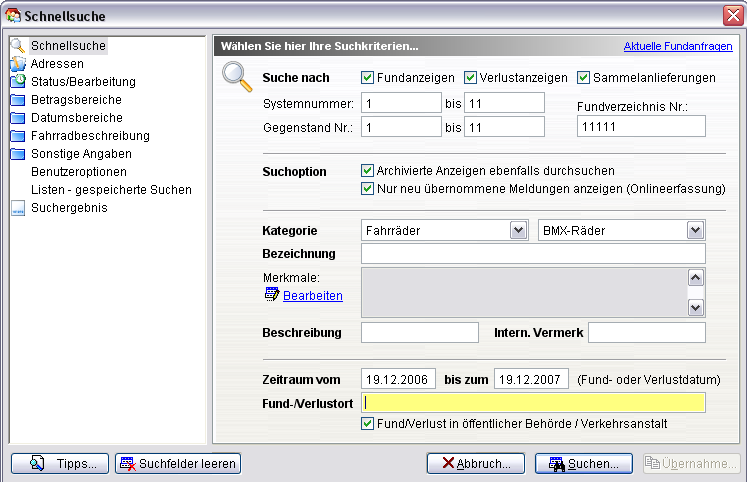Viewport: 747px width, 482px height.
Task: Click the Status/Bearbeitung clock icon
Action: [17, 81]
